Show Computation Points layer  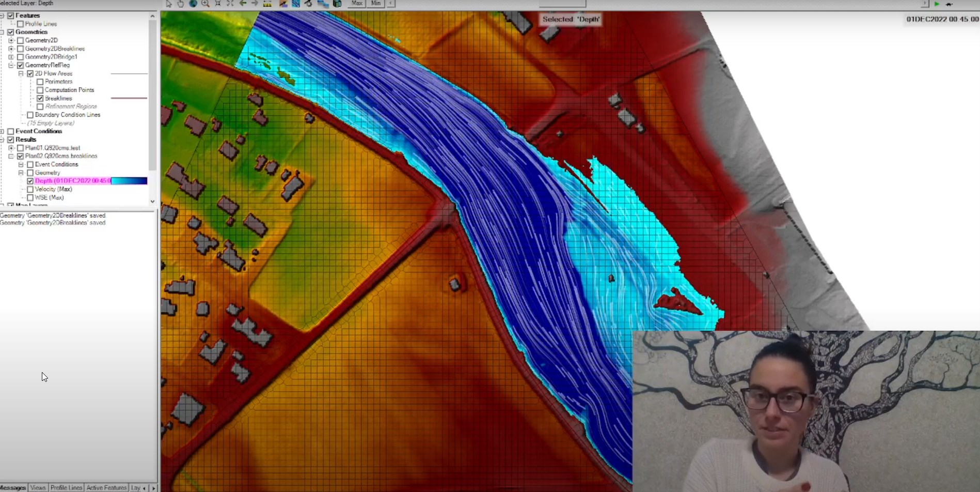40,90
